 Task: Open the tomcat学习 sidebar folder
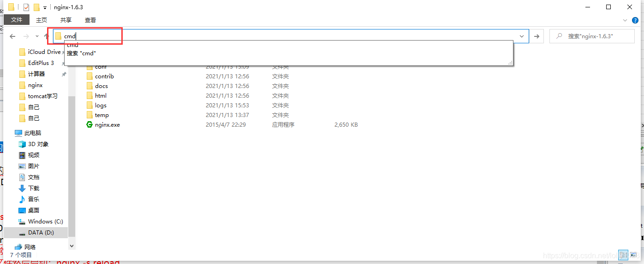coord(39,96)
